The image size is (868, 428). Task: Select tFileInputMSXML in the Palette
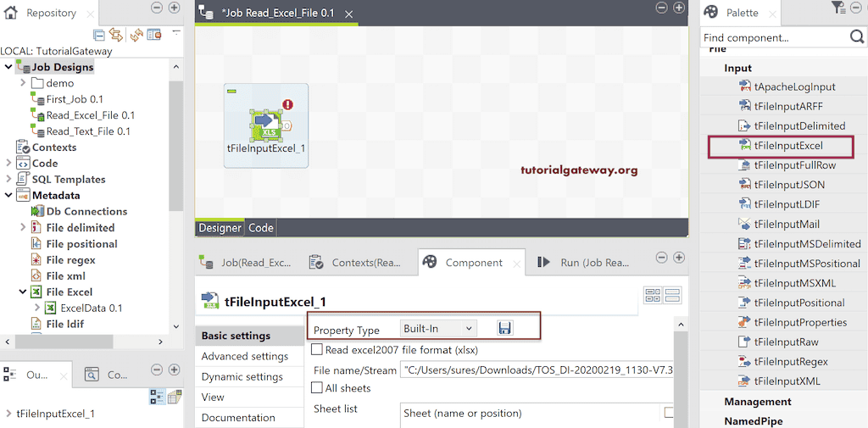point(787,283)
